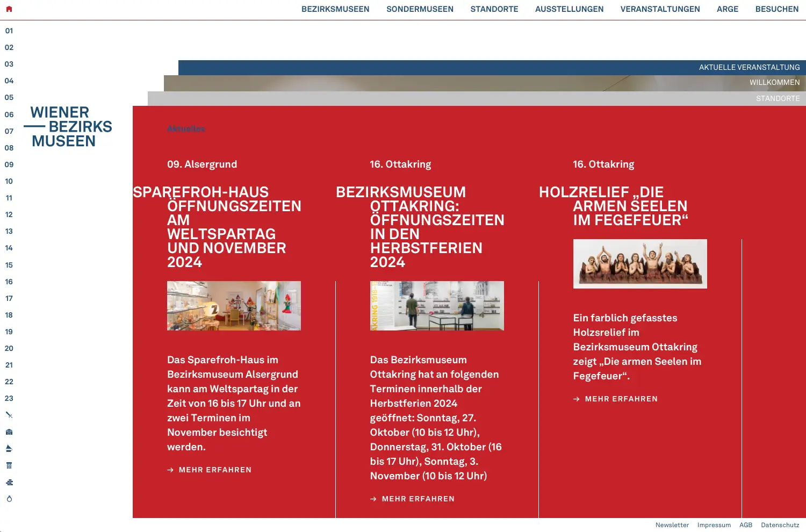Image resolution: width=806 pixels, height=532 pixels.
Task: Open the Ausstellungen menu item
Action: (569, 9)
